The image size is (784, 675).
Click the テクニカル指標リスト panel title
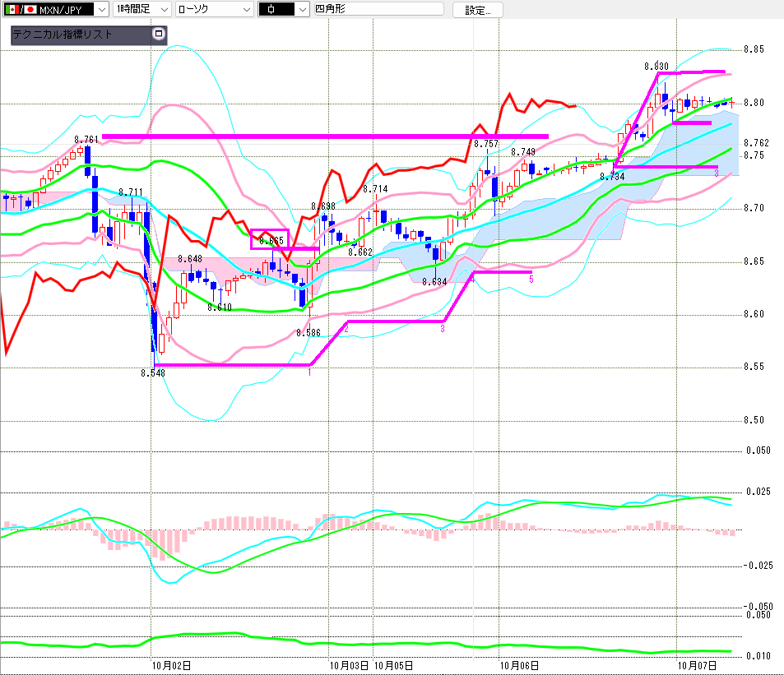(x=62, y=35)
